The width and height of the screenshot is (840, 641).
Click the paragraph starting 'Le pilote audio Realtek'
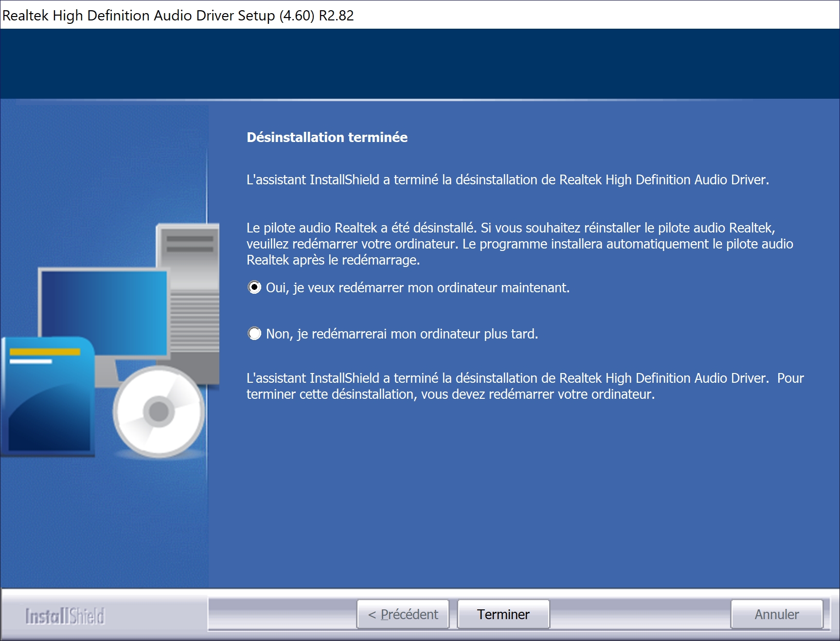519,244
